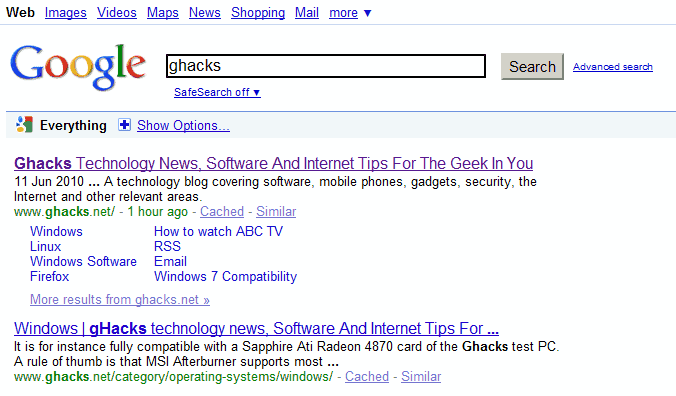Open the Ghacks Technology News result

click(x=273, y=163)
